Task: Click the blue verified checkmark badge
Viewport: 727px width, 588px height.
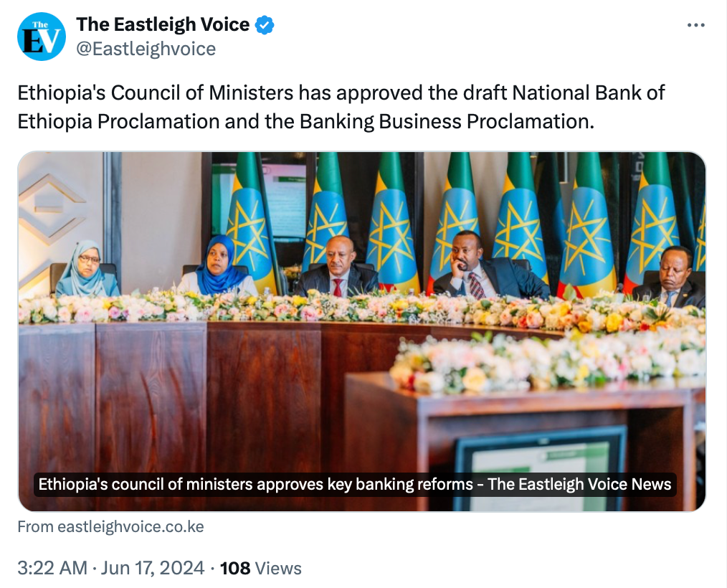Action: point(265,25)
